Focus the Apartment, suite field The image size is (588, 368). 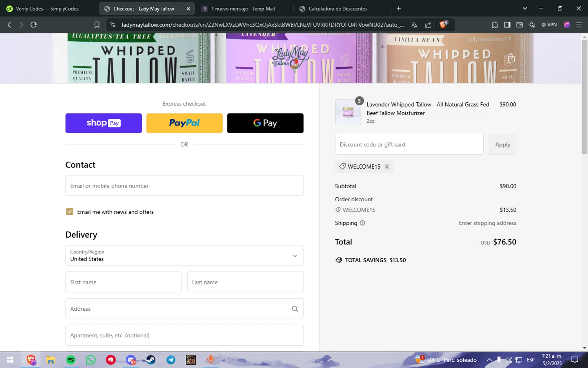[184, 335]
